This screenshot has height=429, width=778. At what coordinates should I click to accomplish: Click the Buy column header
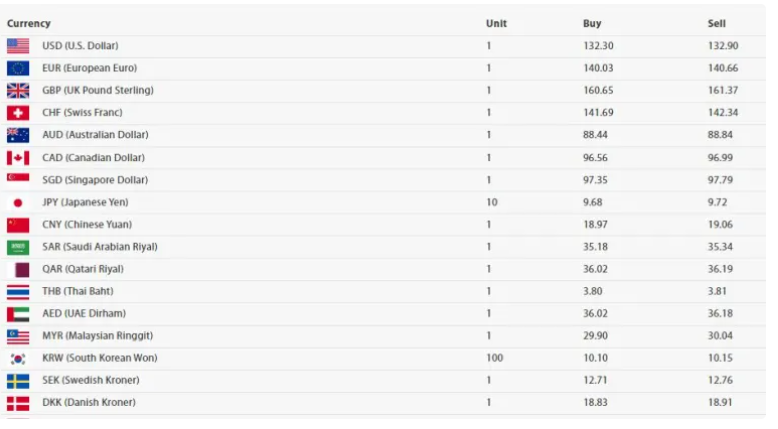tap(592, 23)
